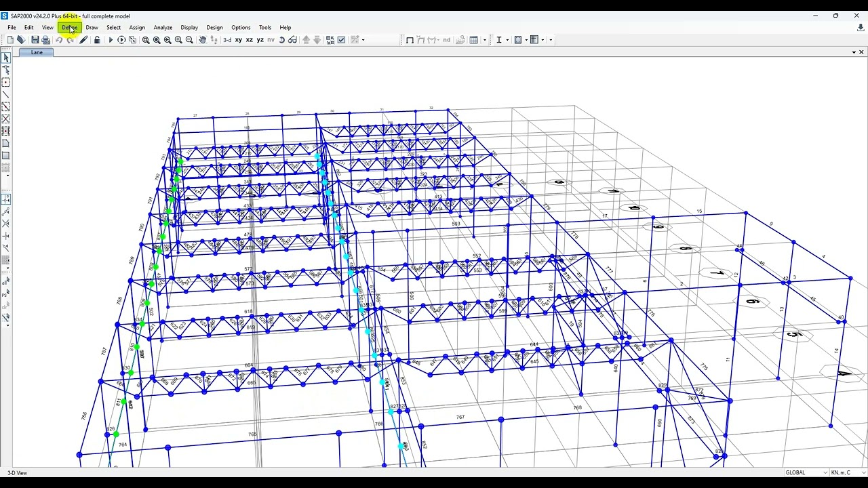Expand the draw tools overflow arrow in left sidebar

click(7, 176)
